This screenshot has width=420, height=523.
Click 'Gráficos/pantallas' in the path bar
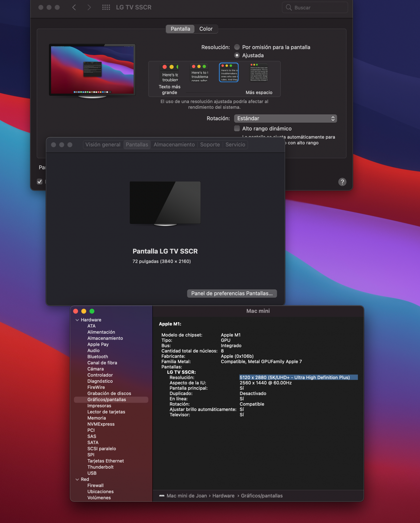tap(262, 496)
